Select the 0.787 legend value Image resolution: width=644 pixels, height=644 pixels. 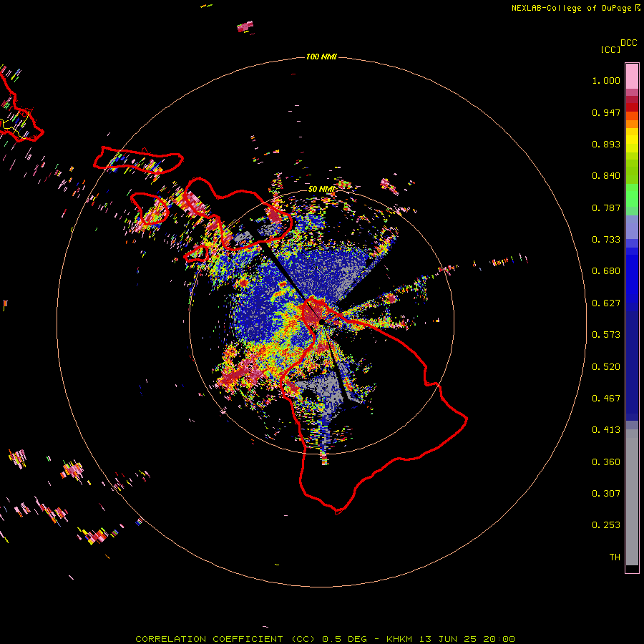click(x=606, y=208)
